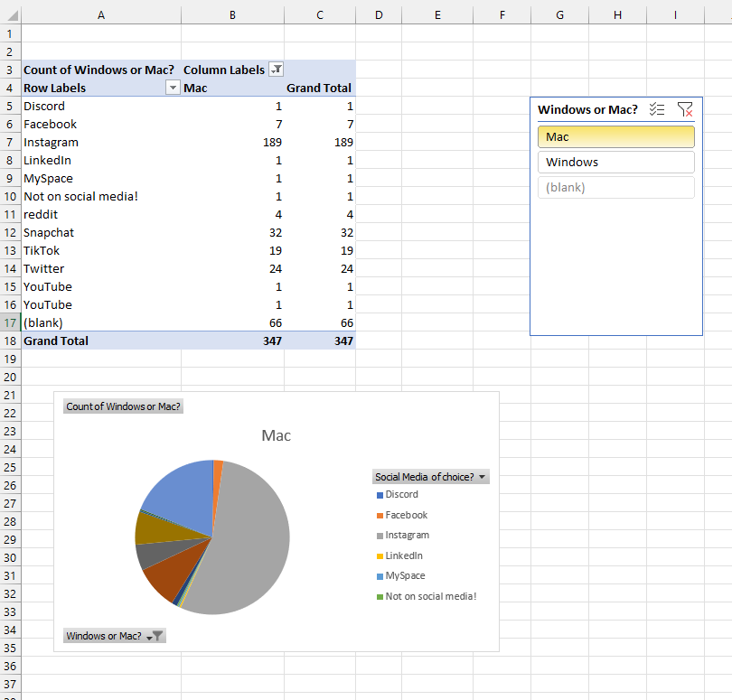
Task: Select (blank) in the slicer
Action: pyautogui.click(x=615, y=187)
